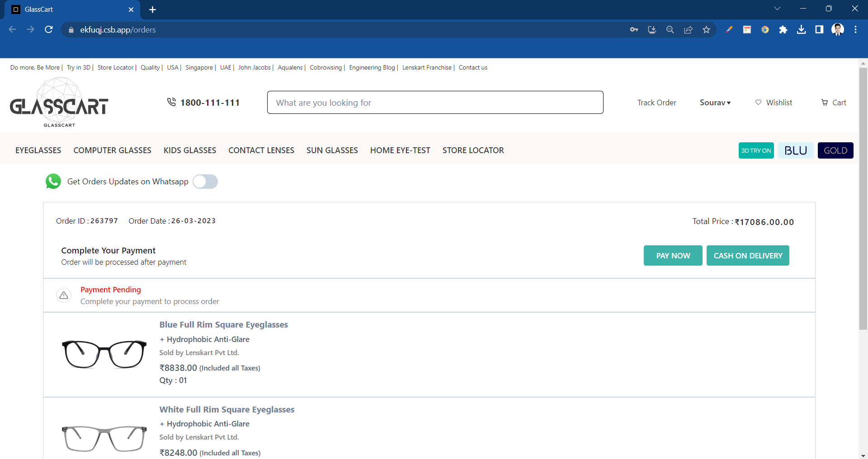Click the product search input field
The width and height of the screenshot is (868, 459).
435,103
